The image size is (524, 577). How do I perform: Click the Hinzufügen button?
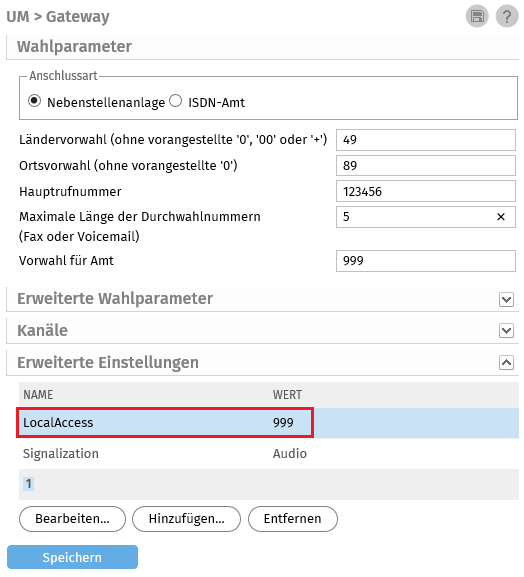pos(186,519)
